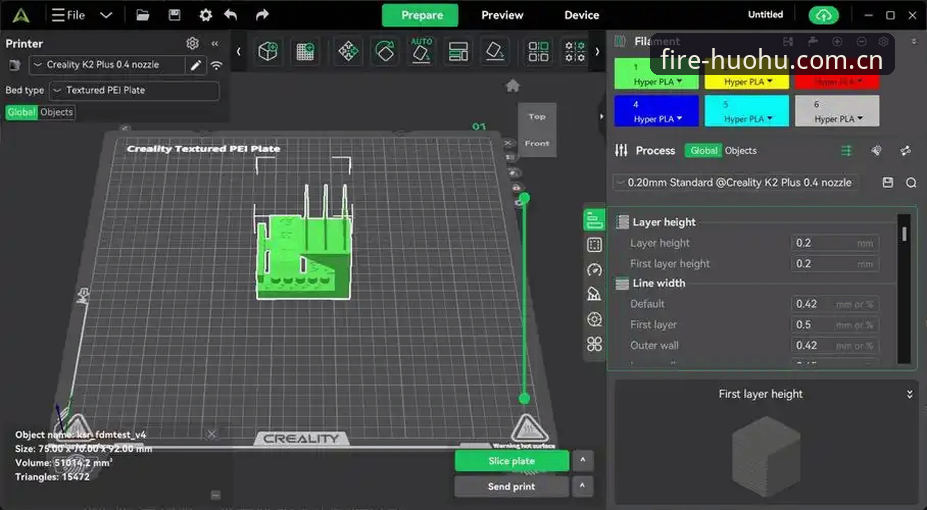This screenshot has width=927, height=510.
Task: Switch to the Device tab
Action: pyautogui.click(x=581, y=15)
